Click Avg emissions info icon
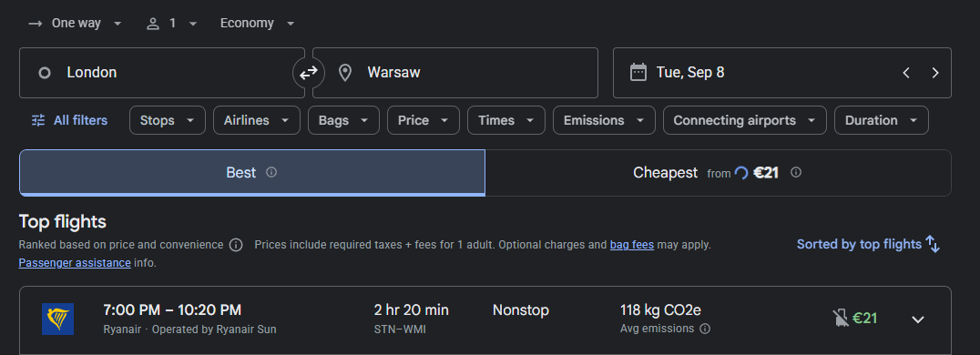980x355 pixels. [x=705, y=329]
